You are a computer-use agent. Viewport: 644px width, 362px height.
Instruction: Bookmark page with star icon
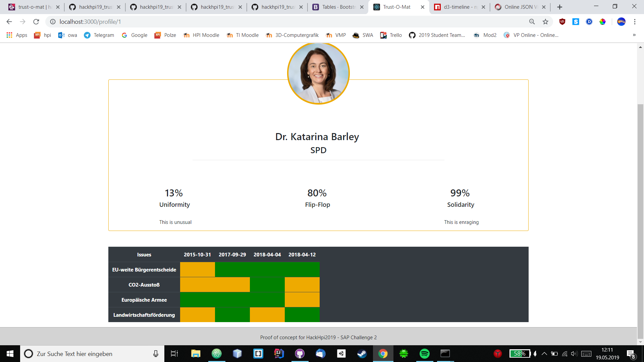pos(545,22)
